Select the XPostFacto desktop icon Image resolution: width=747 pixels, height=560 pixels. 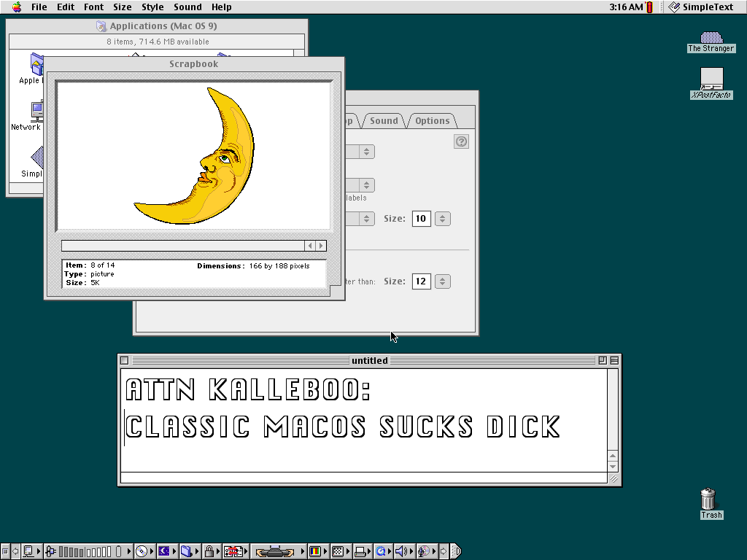tap(712, 83)
